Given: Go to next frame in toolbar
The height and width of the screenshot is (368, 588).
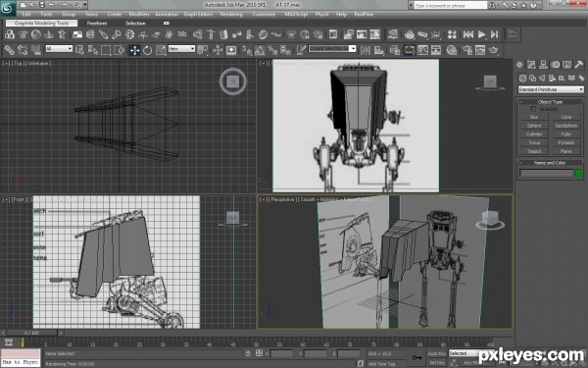Looking at the screenshot, I should pos(495,34).
